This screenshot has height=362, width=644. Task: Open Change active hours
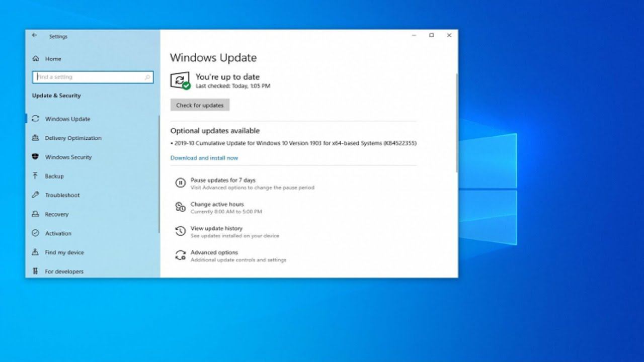click(217, 204)
